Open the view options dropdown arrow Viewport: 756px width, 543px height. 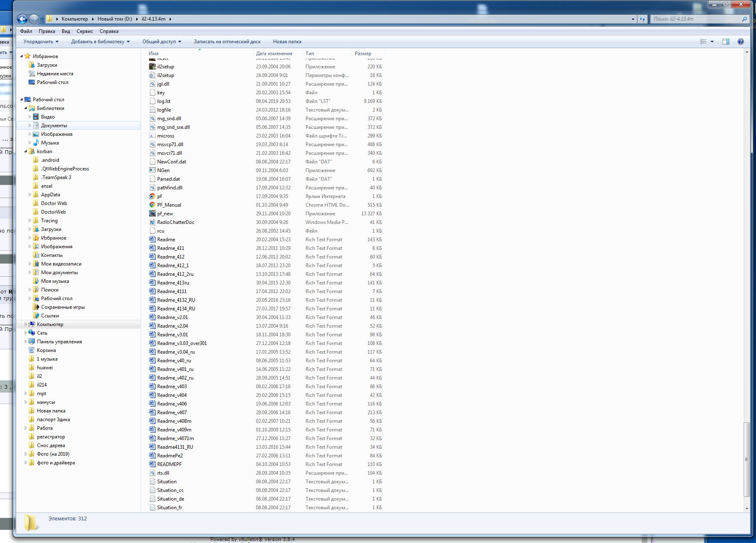[712, 42]
